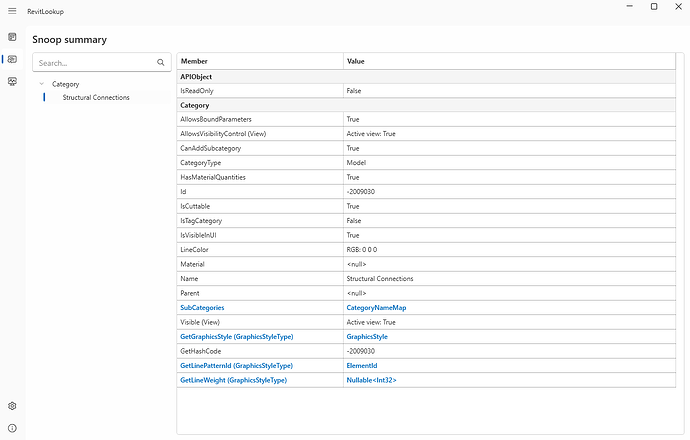Open the ElementId value link
Image resolution: width=690 pixels, height=440 pixels.
pos(362,366)
